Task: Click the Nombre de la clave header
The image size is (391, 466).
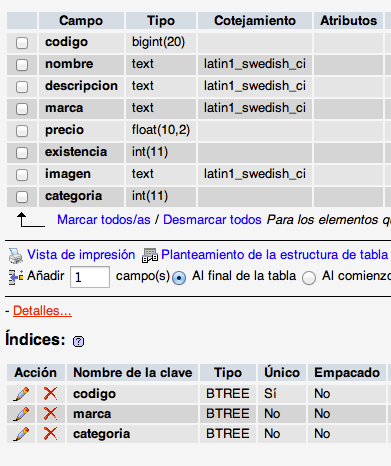Action: coord(133,373)
